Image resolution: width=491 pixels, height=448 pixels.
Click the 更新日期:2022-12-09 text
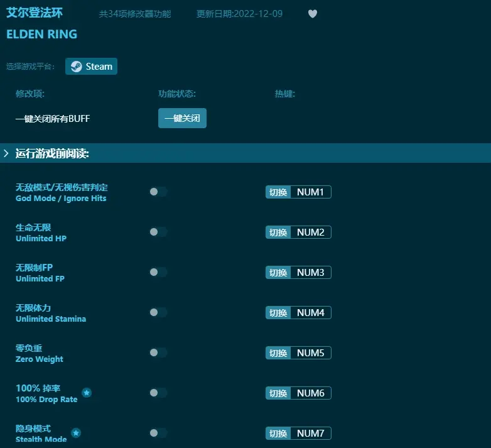(239, 14)
